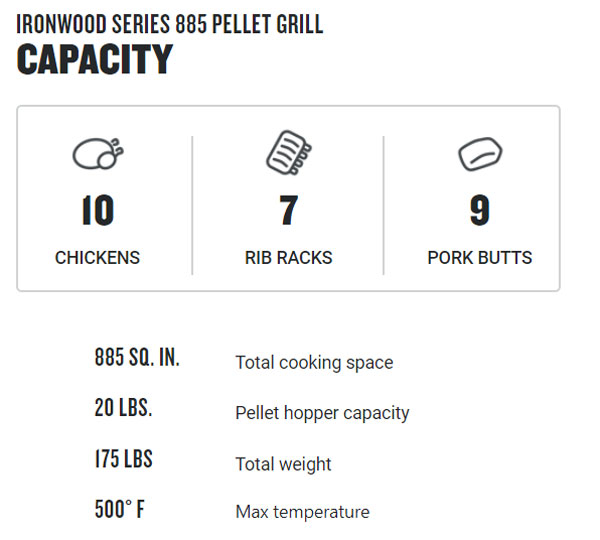Click the number 9 above Pork Butts
Screen dimensions: 600x540
(480, 211)
